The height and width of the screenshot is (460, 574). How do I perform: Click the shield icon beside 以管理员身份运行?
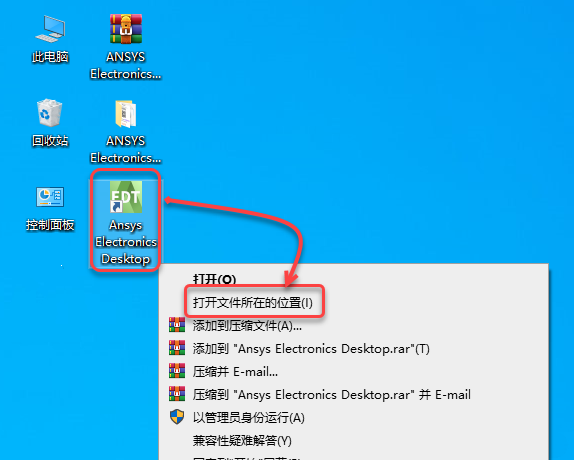177,417
